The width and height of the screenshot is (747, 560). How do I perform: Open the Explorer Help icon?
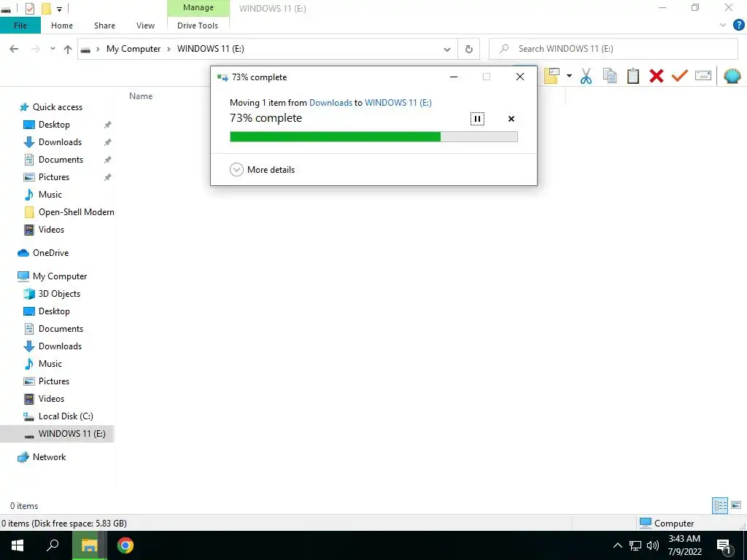738,26
